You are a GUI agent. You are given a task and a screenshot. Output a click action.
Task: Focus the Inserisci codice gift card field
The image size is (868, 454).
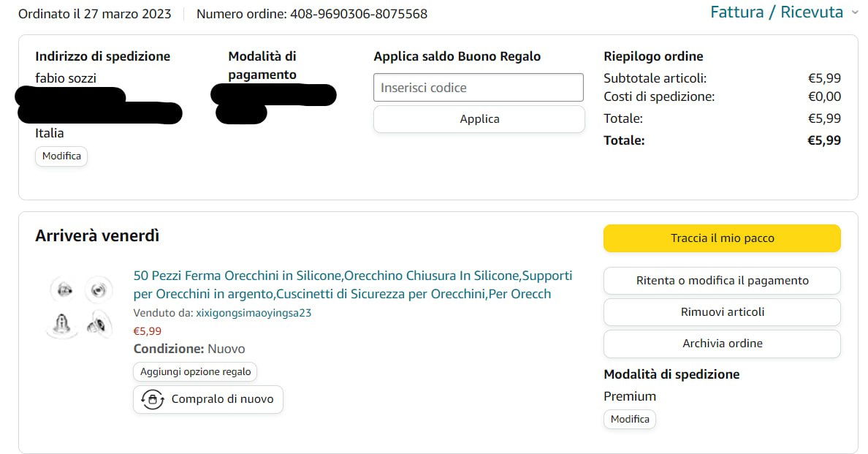point(478,88)
